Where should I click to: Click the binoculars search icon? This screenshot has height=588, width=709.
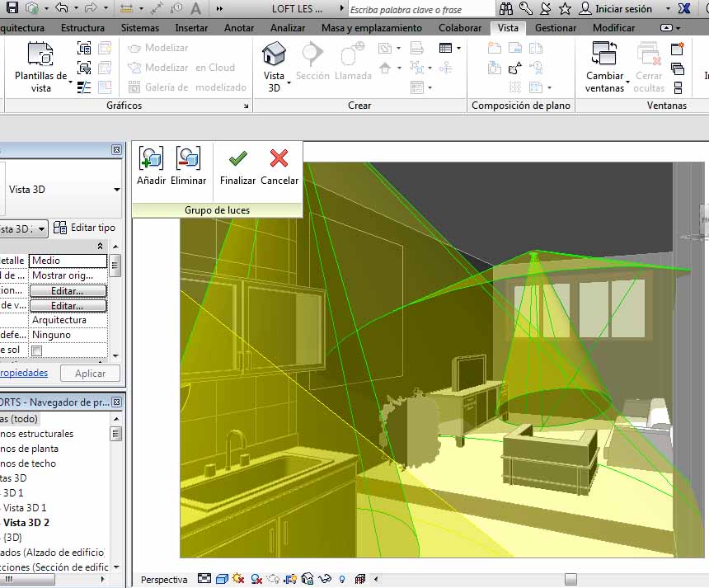tap(505, 9)
